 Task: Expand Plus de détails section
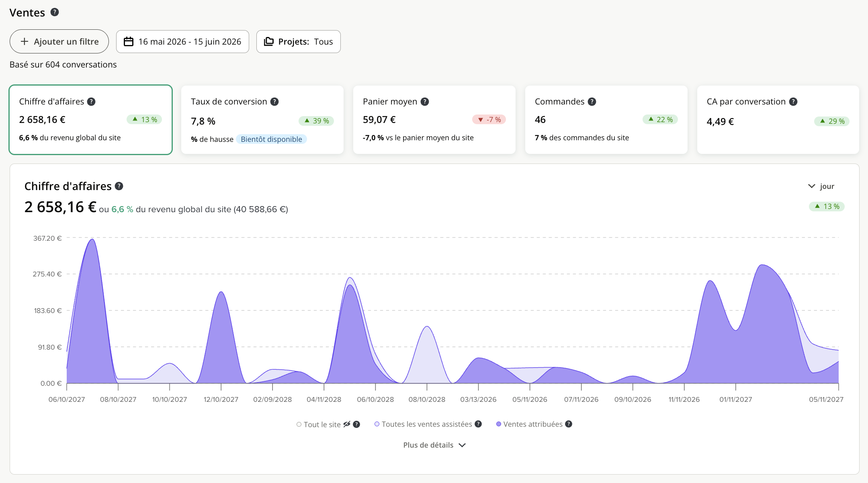[x=434, y=445]
